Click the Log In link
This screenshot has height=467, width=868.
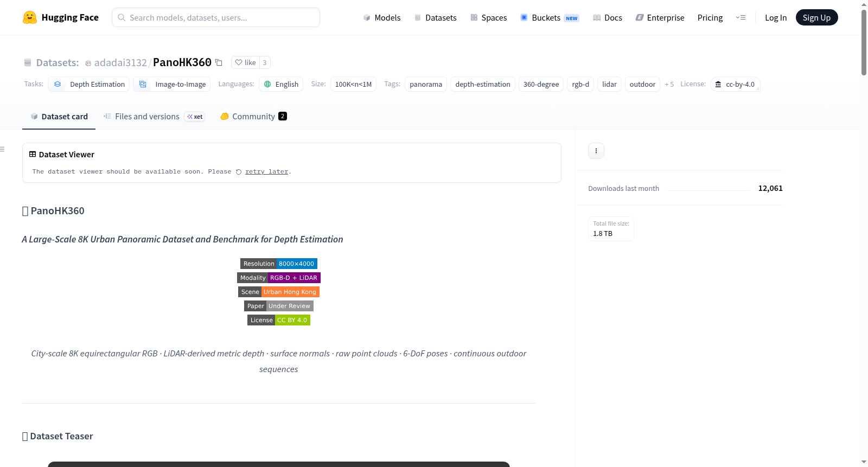pos(776,17)
